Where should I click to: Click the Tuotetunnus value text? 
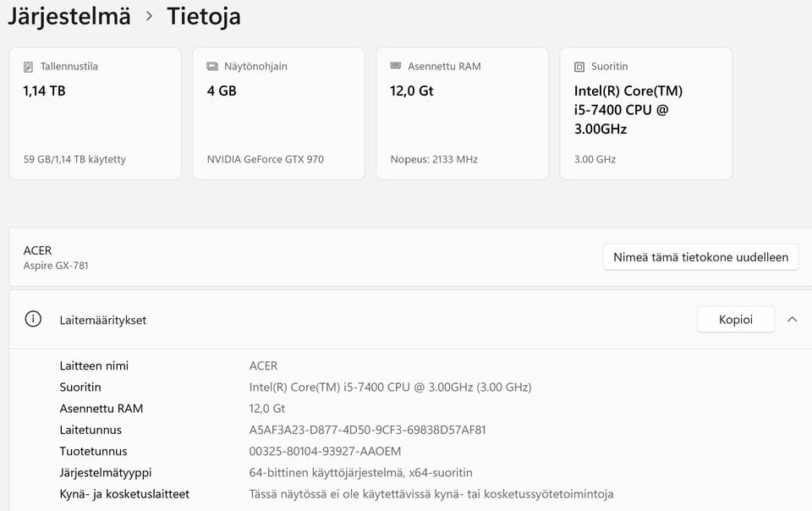pos(325,451)
